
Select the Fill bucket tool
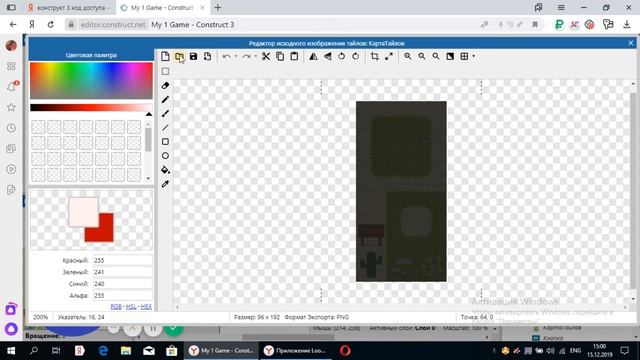pyautogui.click(x=165, y=170)
